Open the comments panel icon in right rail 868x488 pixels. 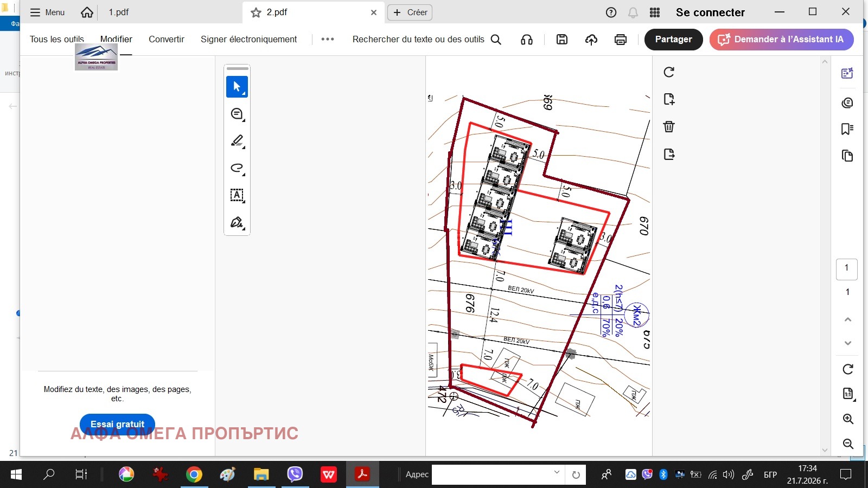coord(847,102)
